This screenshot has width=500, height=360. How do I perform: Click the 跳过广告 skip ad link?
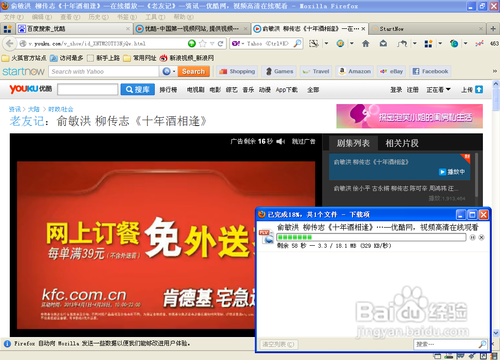(303, 141)
